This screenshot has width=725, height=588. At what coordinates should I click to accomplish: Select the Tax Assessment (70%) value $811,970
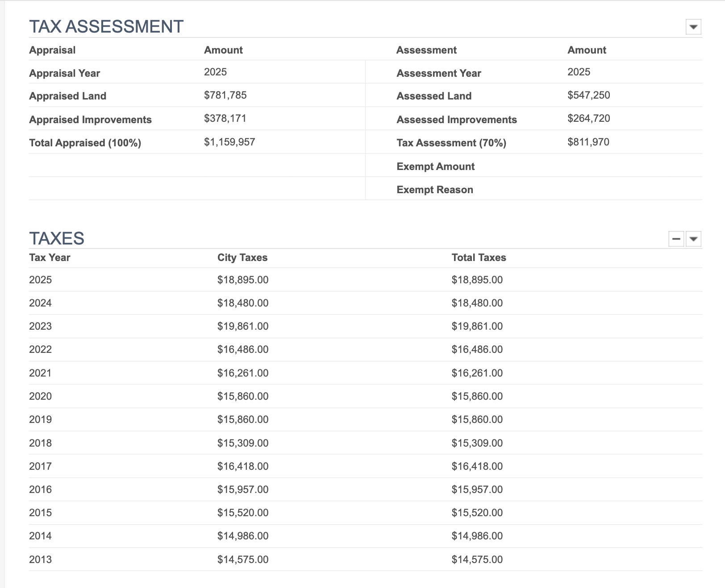pos(588,142)
